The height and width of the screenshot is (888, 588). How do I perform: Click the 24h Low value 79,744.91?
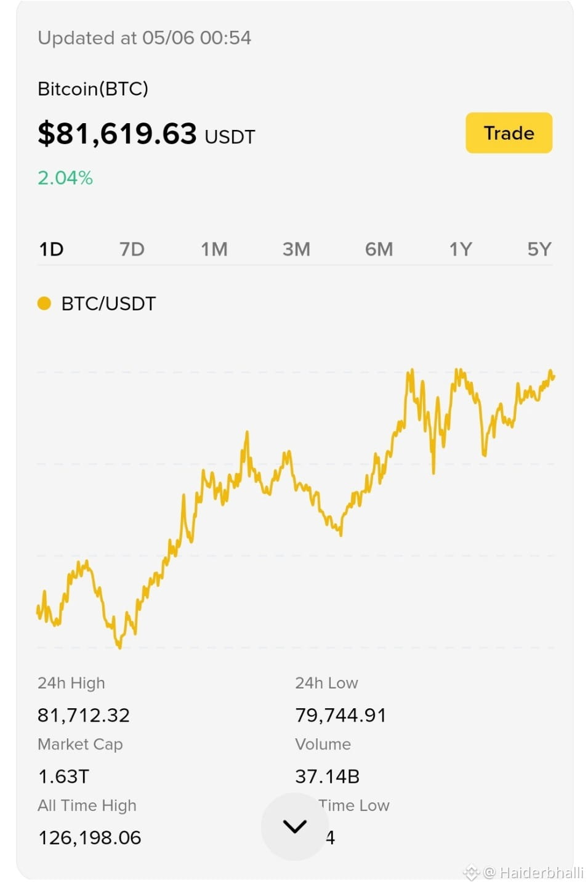(340, 715)
